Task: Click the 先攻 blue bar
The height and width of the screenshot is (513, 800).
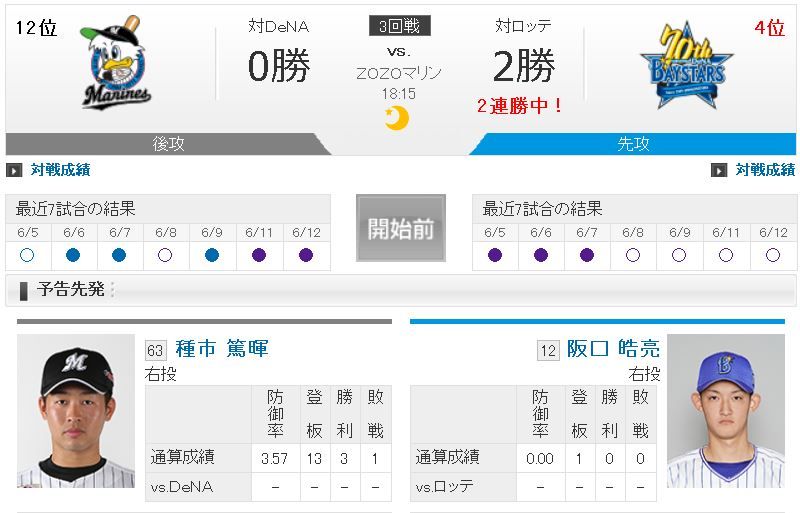Action: pos(633,144)
